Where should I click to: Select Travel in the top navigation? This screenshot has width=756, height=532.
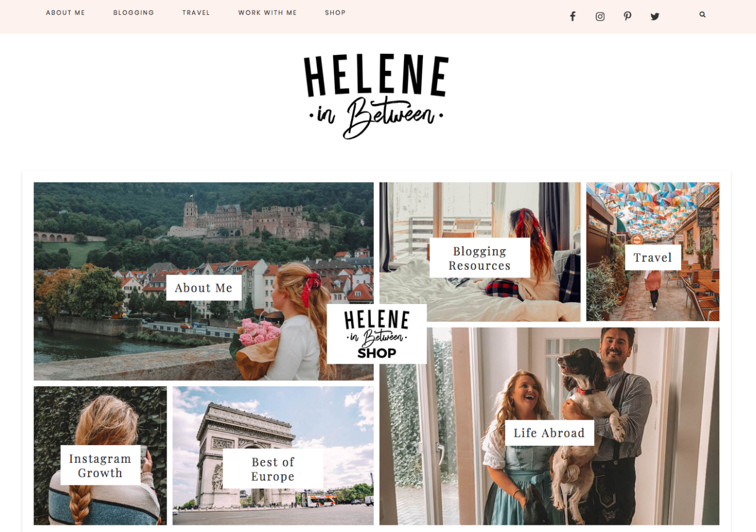(x=196, y=13)
